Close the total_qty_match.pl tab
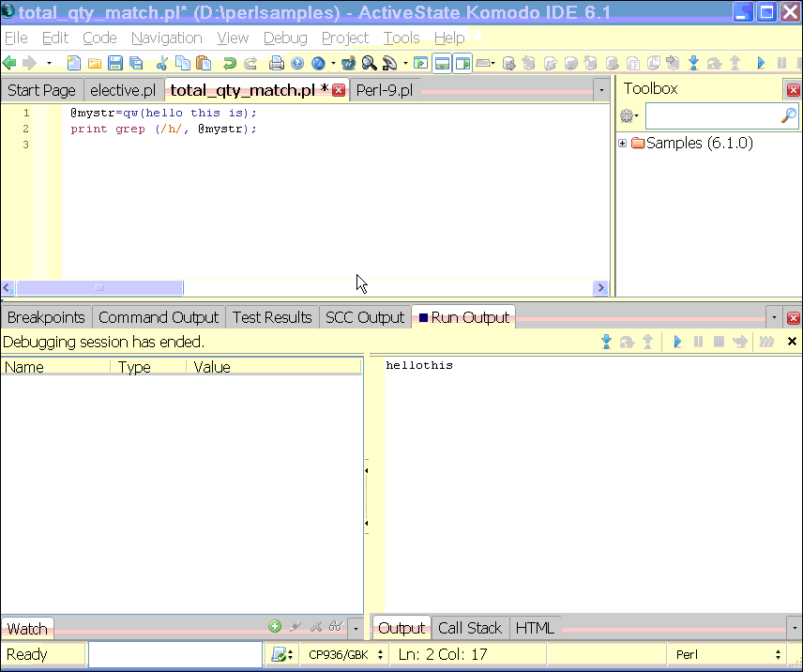This screenshot has width=803, height=672. pos(339,90)
